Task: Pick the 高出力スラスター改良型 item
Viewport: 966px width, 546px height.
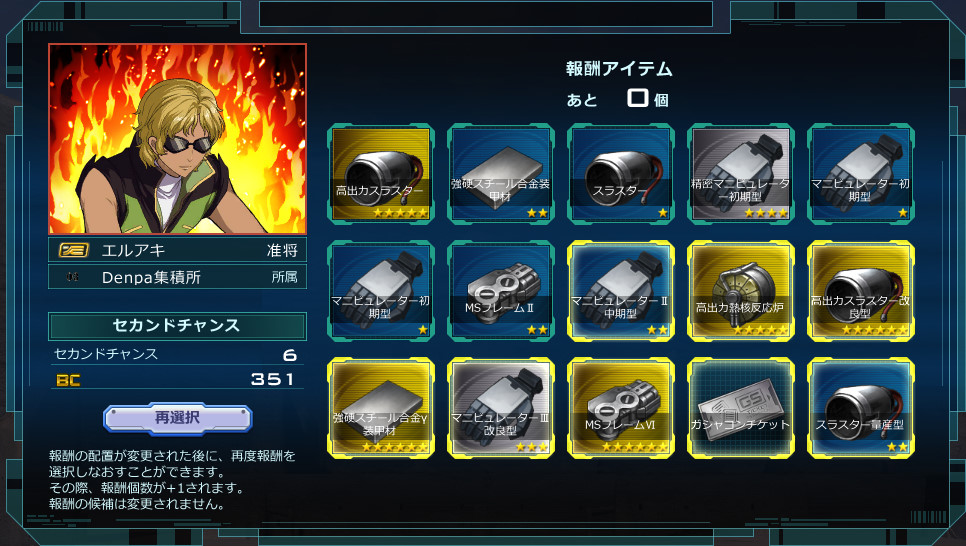Action: click(x=861, y=291)
